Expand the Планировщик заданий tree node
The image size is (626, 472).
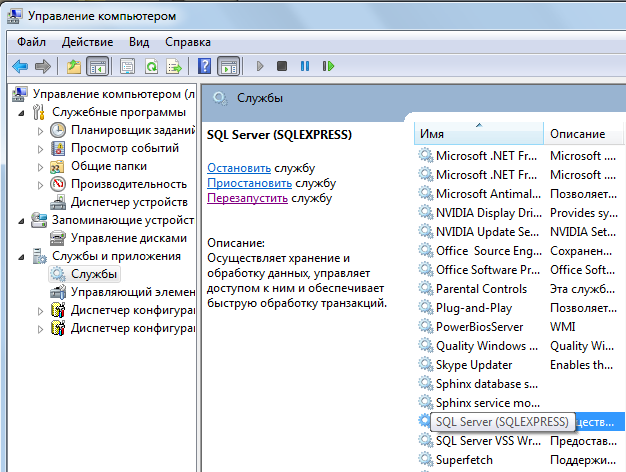click(41, 130)
